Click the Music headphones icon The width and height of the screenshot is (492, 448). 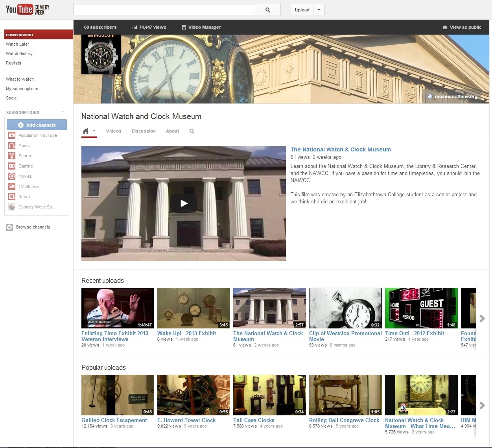(x=12, y=146)
